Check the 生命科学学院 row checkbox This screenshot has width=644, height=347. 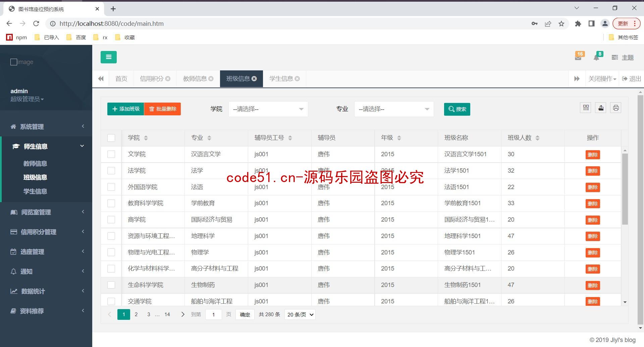111,285
